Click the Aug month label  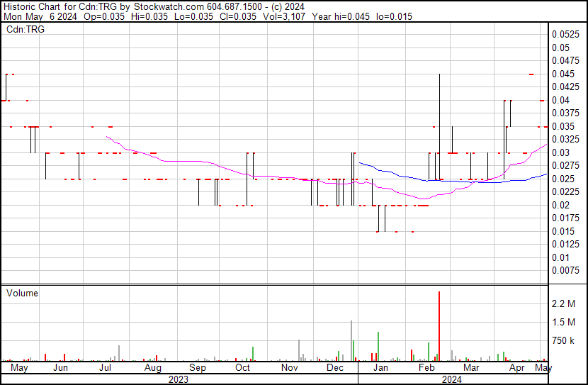[152, 368]
